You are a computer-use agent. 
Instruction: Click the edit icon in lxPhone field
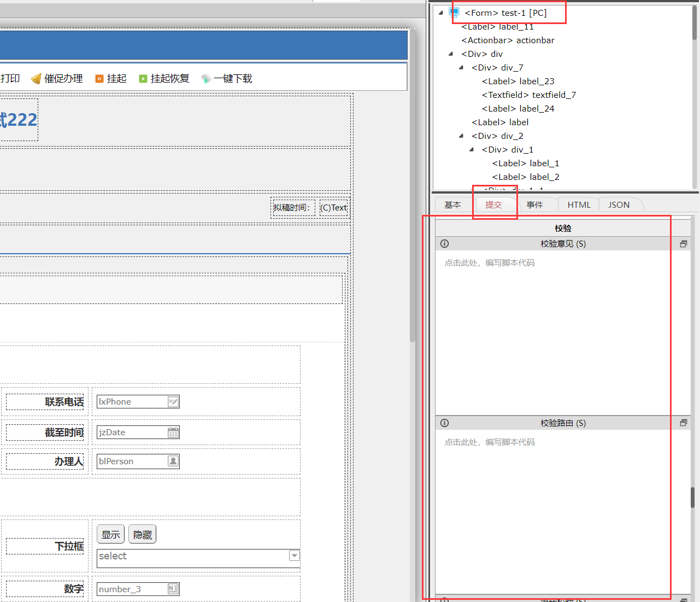tap(173, 402)
